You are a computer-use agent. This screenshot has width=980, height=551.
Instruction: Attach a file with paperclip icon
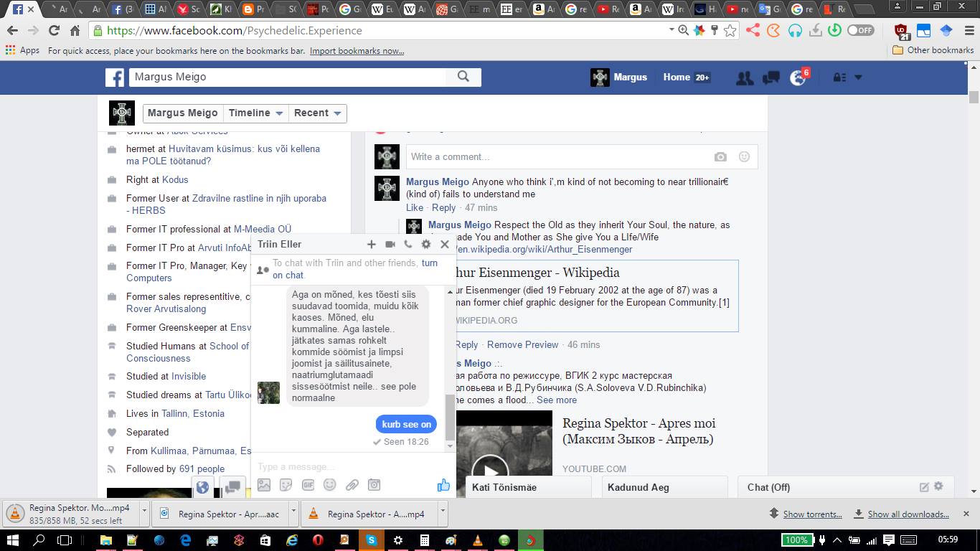[352, 485]
